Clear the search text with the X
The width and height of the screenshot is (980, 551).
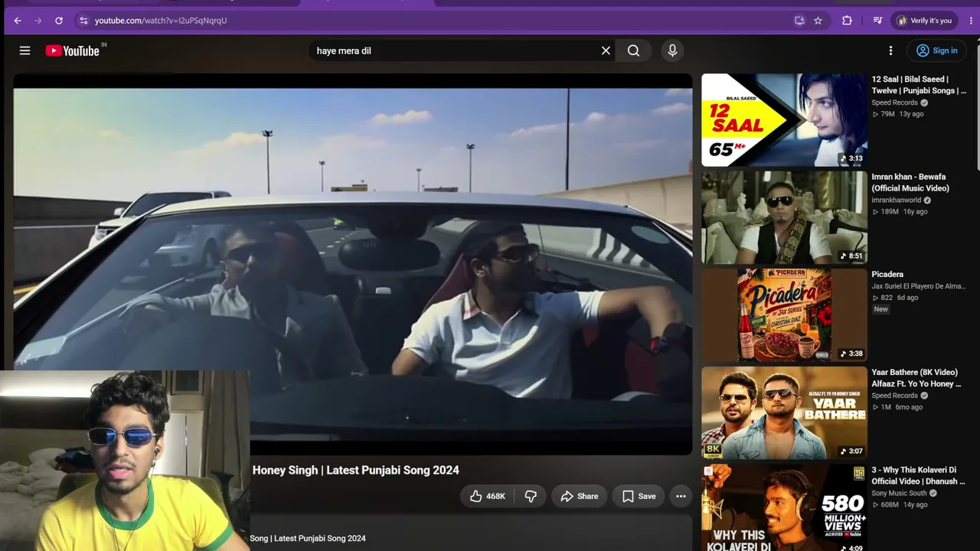coord(606,51)
